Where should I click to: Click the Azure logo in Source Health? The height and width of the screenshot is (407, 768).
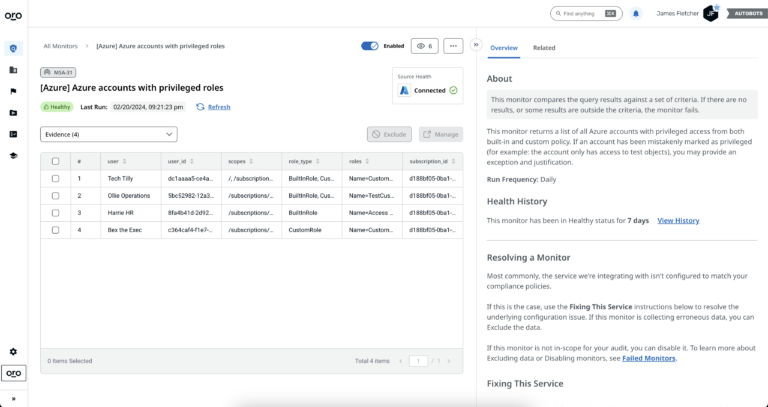(404, 91)
